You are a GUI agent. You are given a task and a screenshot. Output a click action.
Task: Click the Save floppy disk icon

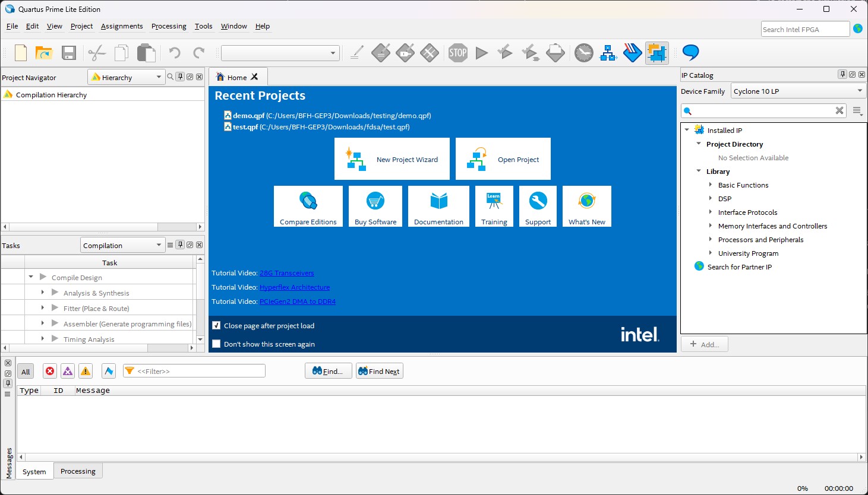point(69,53)
